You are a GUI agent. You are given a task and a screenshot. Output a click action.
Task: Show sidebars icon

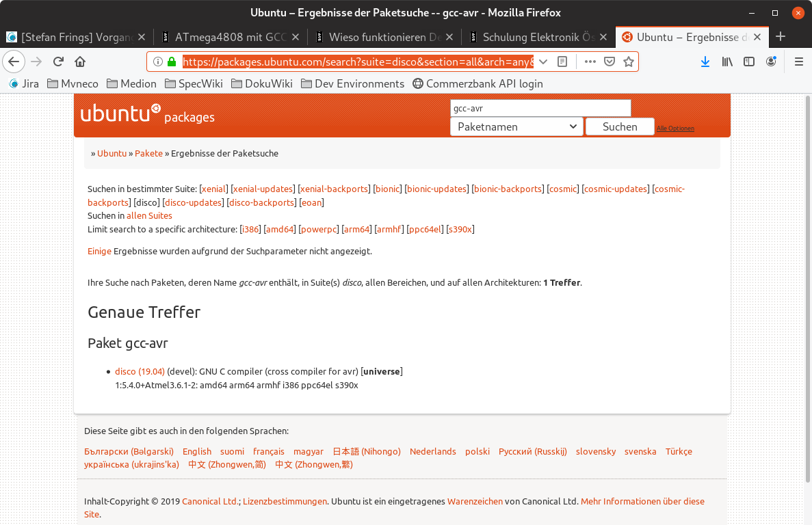pos(749,62)
